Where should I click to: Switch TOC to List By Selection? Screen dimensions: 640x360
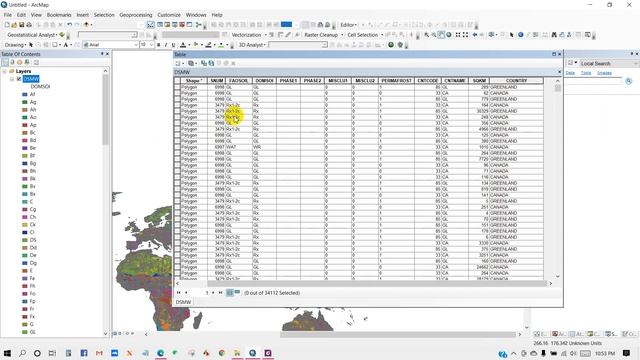click(x=27, y=62)
